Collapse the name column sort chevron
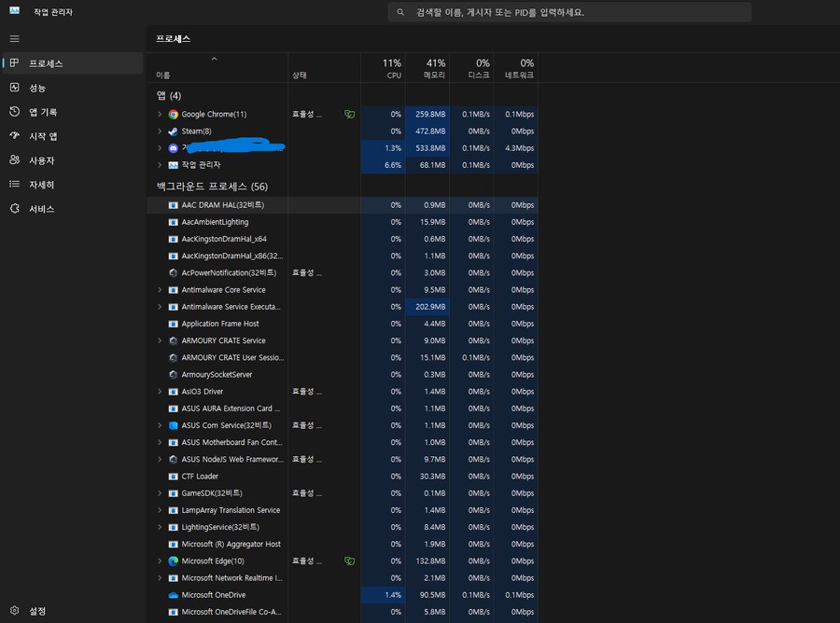Image resolution: width=840 pixels, height=623 pixels. [x=215, y=59]
